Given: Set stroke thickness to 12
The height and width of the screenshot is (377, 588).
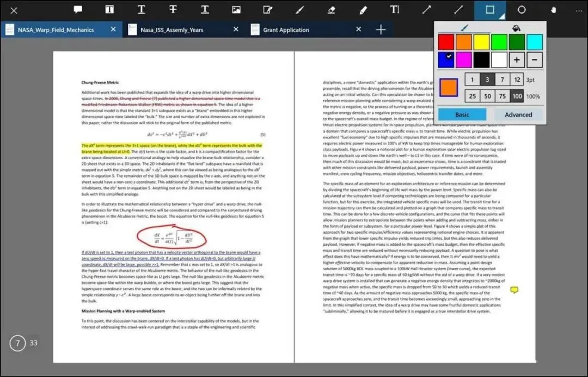Looking at the screenshot, I should coord(517,80).
